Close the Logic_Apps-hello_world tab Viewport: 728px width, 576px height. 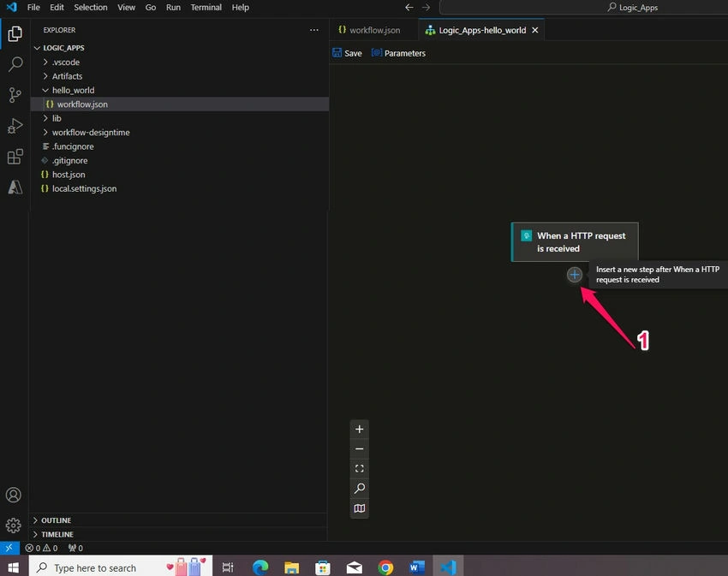(535, 30)
